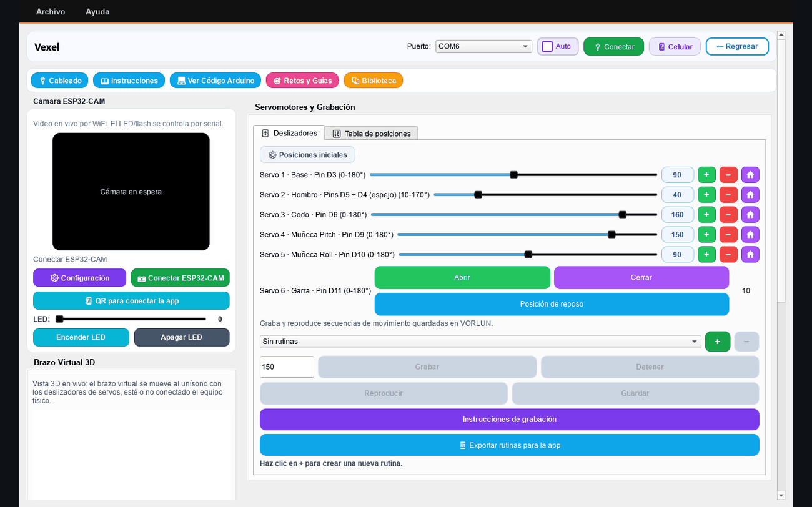Screen dimensions: 812x507
Task: Click the Conectar button
Action: tap(613, 47)
